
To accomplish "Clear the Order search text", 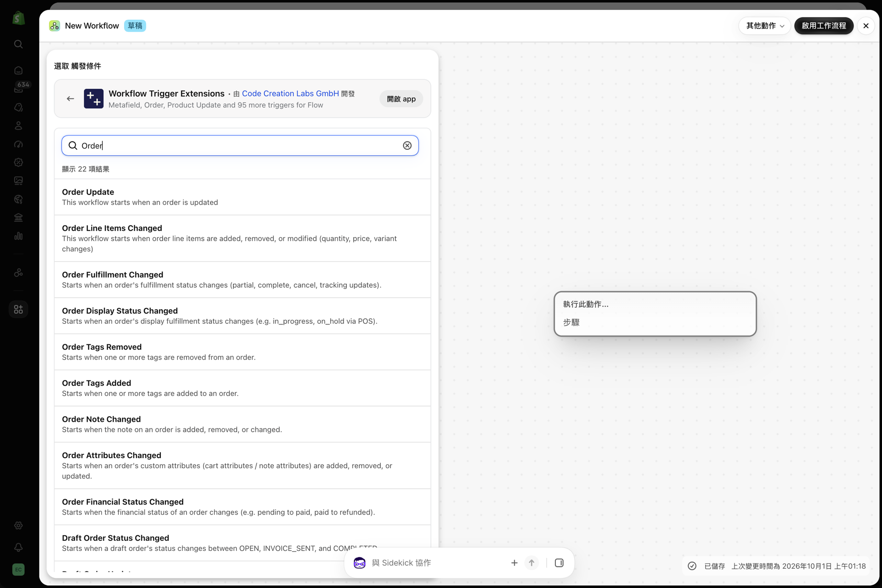I will coord(407,146).
